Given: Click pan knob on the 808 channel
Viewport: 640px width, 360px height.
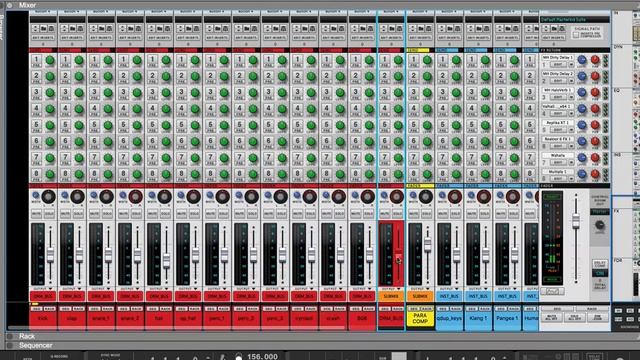Looking at the screenshot, I should tap(367, 197).
